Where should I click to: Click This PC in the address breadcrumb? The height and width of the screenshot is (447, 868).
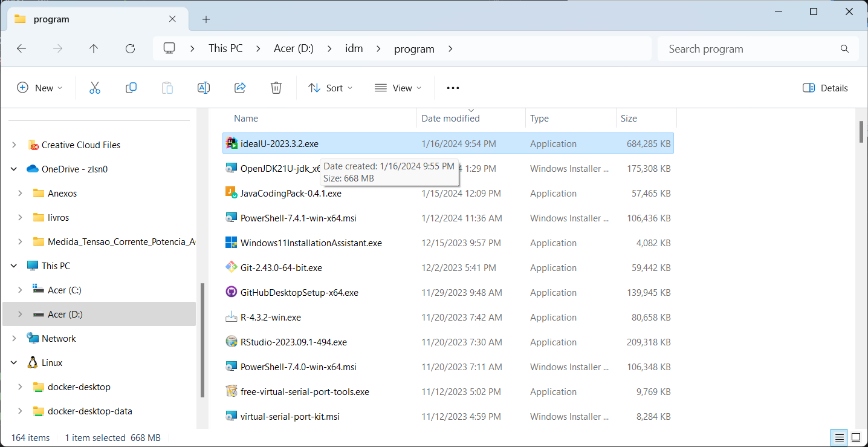pyautogui.click(x=225, y=48)
